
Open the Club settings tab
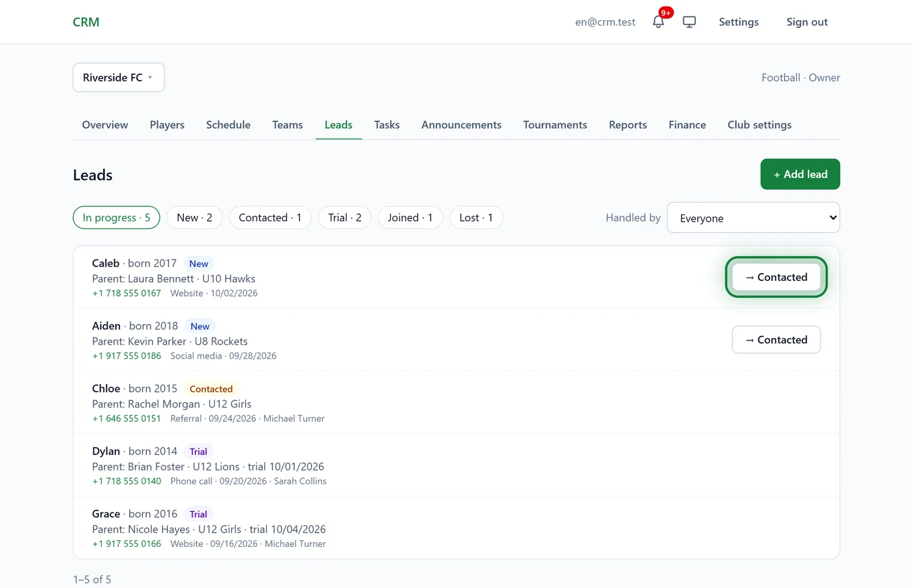[760, 125]
